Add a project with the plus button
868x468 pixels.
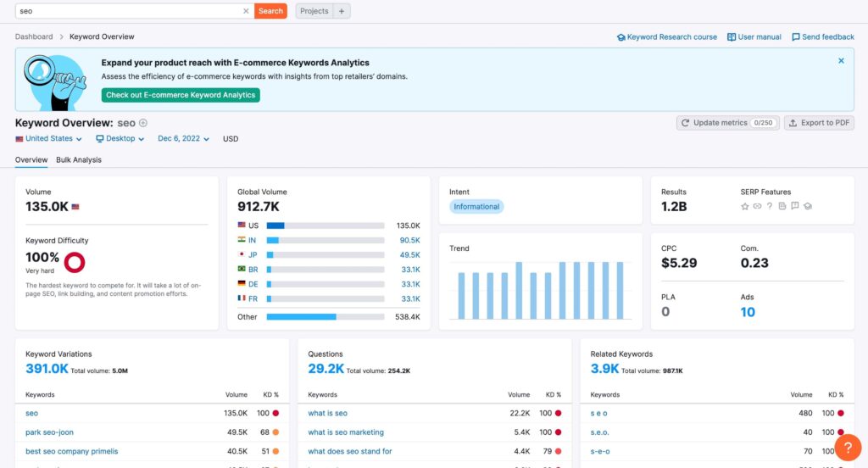point(342,11)
